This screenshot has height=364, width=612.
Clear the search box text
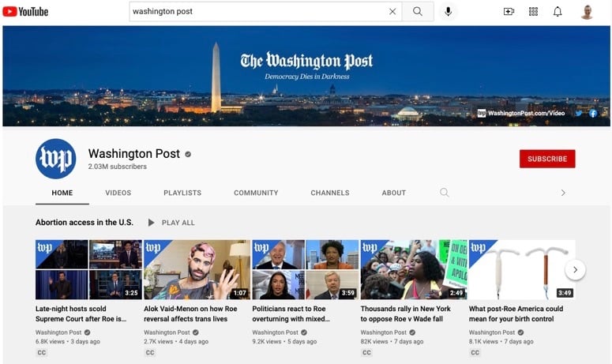392,12
